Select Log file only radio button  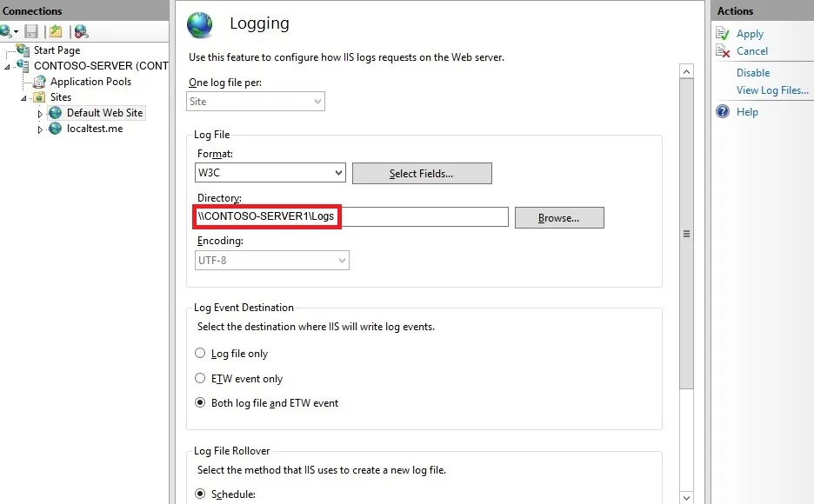[200, 353]
